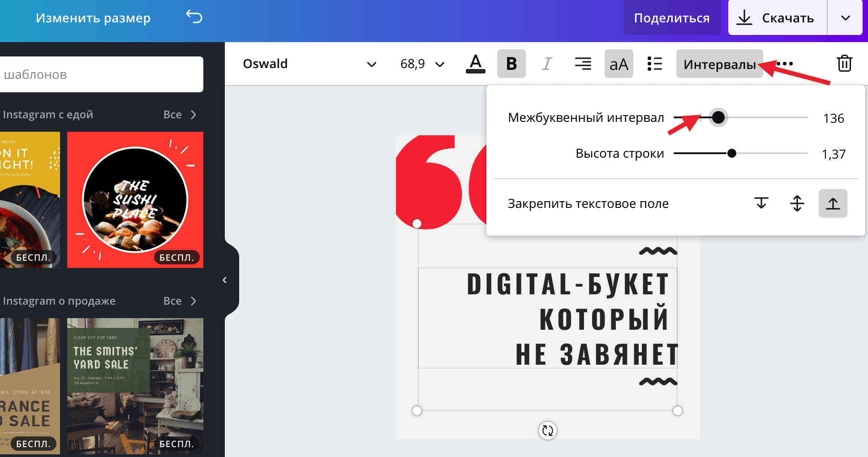Click the bulleted list icon

click(x=654, y=64)
